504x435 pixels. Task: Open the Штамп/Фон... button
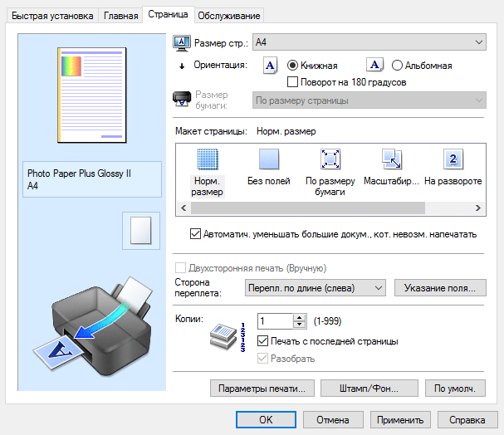click(369, 388)
